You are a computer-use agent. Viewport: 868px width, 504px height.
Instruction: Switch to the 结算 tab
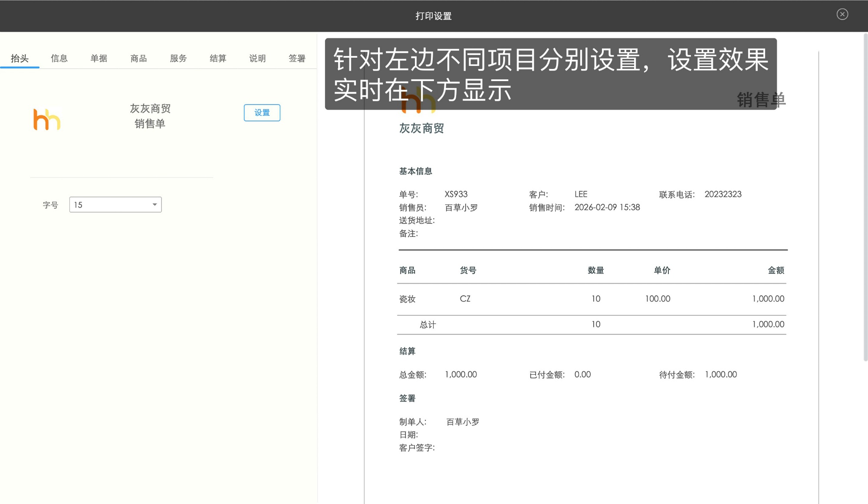coord(218,58)
